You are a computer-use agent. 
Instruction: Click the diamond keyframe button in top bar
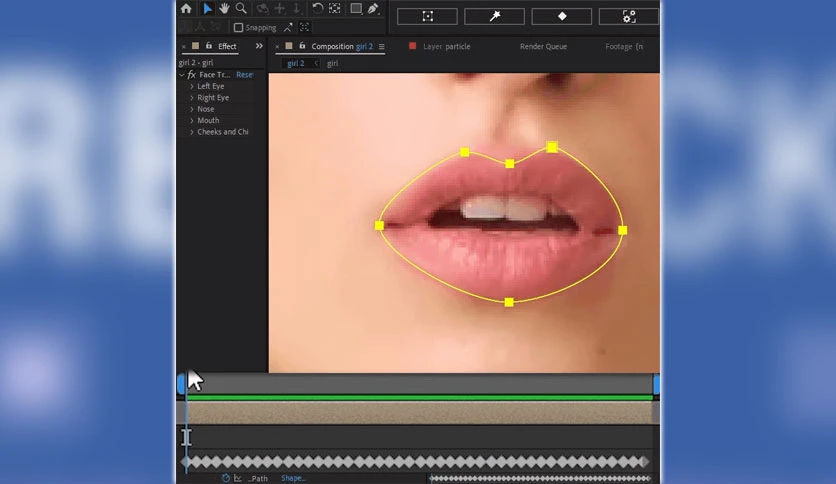point(561,17)
